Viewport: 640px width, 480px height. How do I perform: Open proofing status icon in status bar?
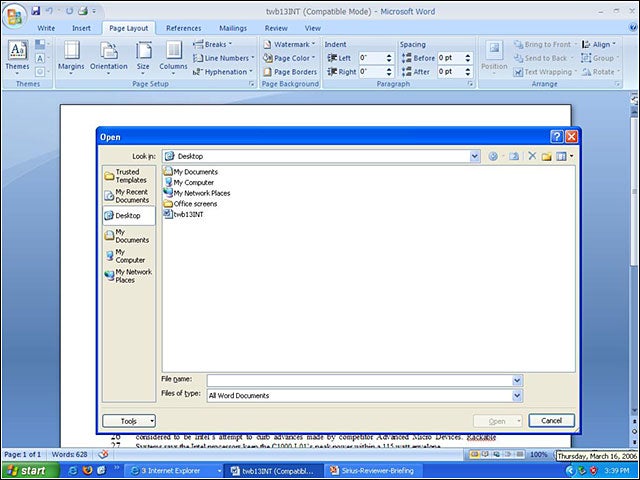click(x=104, y=454)
